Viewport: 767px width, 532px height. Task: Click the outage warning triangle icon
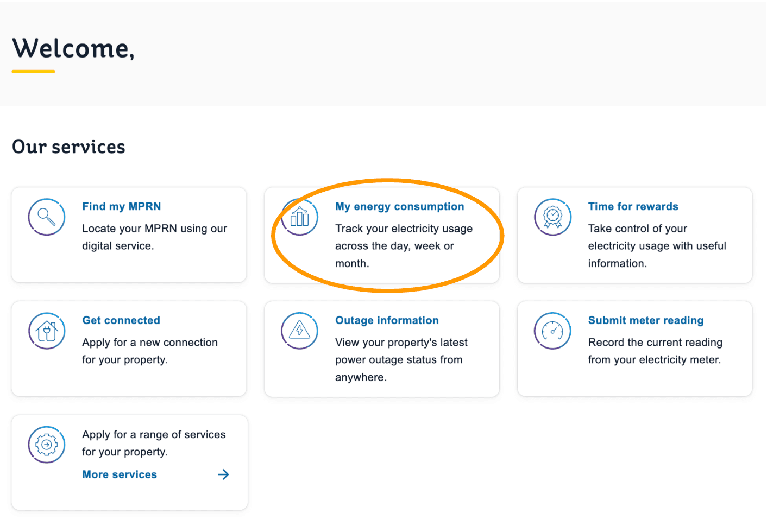(299, 331)
